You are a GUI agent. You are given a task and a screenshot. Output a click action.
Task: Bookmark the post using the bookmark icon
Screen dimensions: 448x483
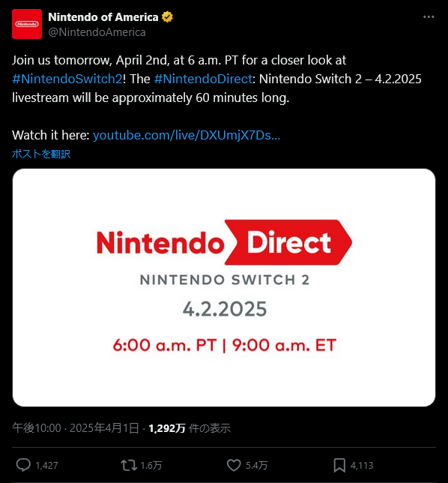click(x=339, y=465)
